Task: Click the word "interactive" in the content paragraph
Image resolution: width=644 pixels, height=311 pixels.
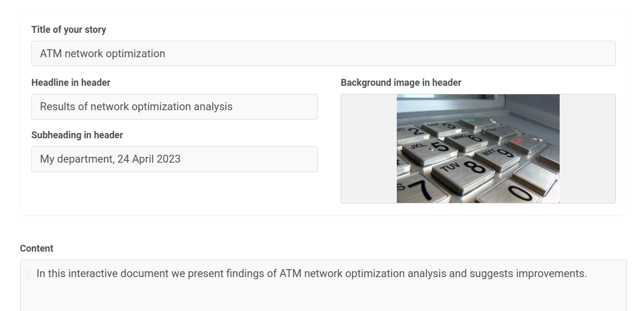Action: point(93,274)
